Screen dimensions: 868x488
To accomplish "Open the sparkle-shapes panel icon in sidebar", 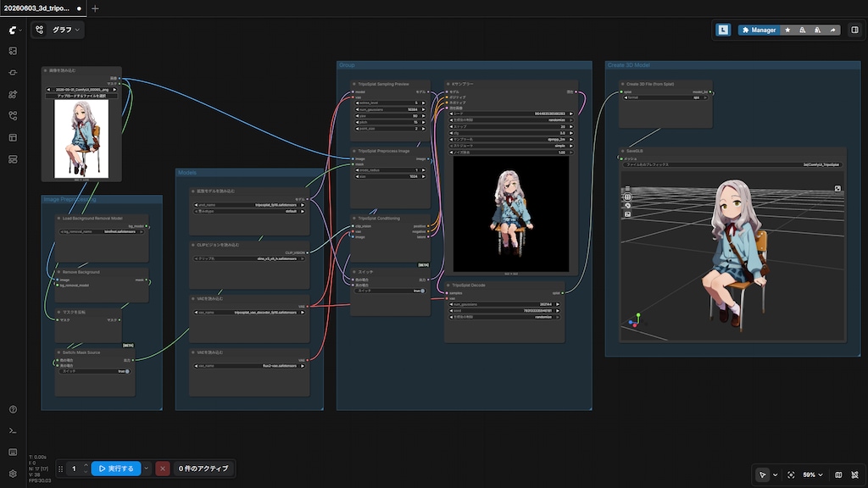I will pos(13,94).
